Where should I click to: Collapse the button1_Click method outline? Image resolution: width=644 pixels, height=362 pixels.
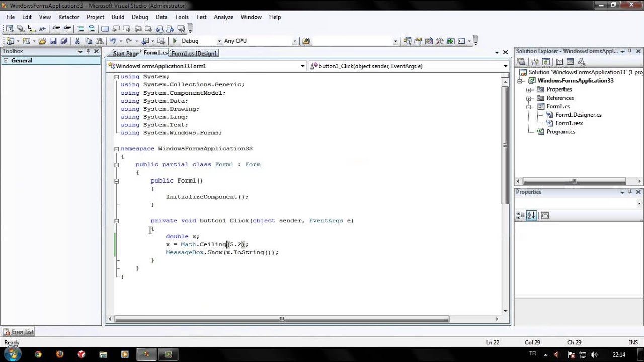click(117, 221)
